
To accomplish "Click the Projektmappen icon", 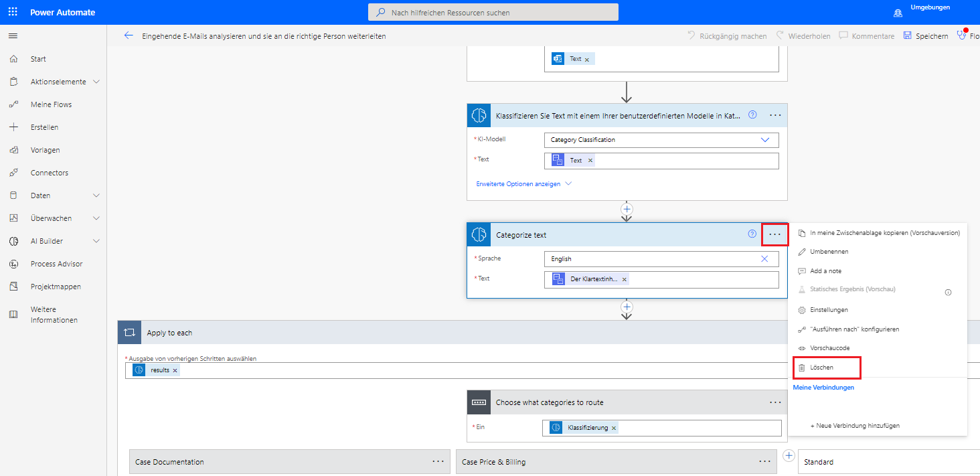I will pos(13,287).
